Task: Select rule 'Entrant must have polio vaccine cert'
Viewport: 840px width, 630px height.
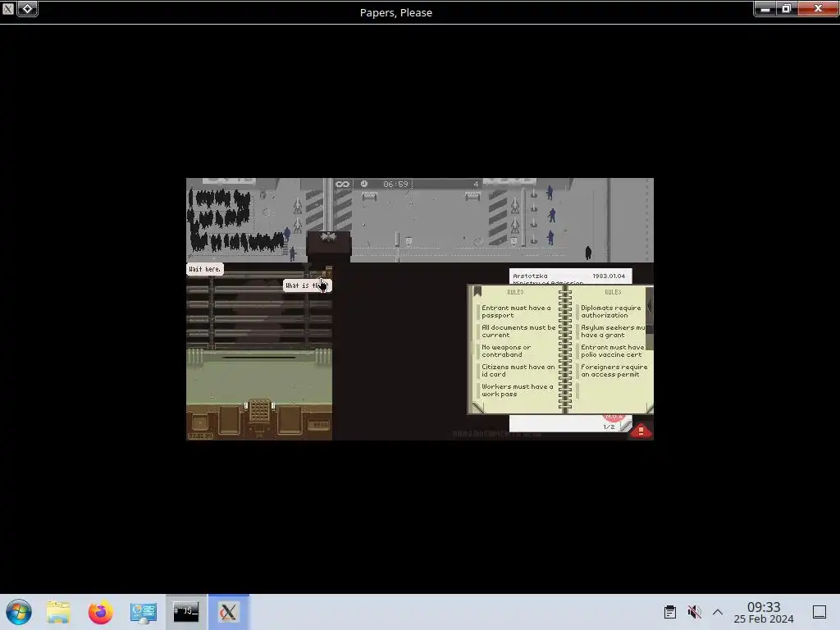Action: pos(612,351)
